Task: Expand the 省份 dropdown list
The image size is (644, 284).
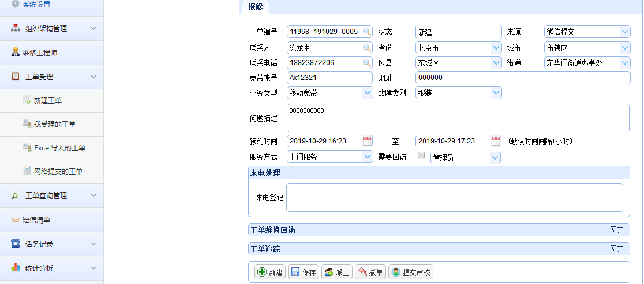Action: [x=496, y=48]
